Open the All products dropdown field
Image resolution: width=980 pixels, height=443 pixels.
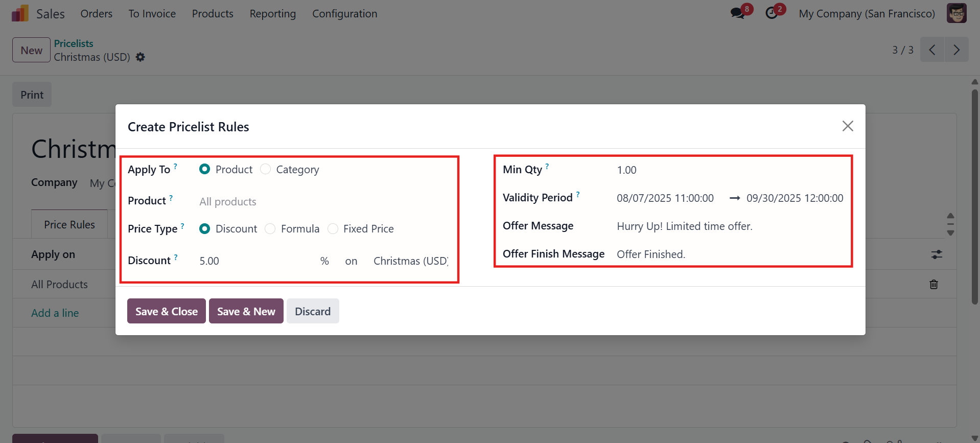click(323, 201)
